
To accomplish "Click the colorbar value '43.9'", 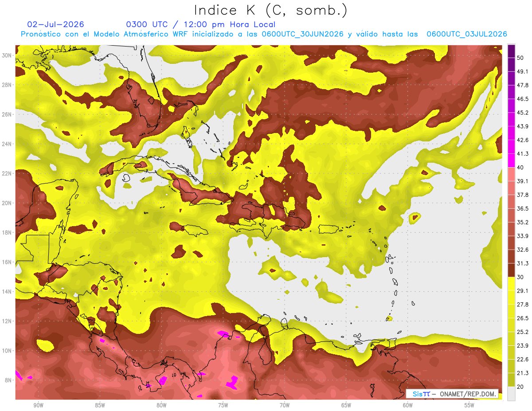I will click(523, 126).
